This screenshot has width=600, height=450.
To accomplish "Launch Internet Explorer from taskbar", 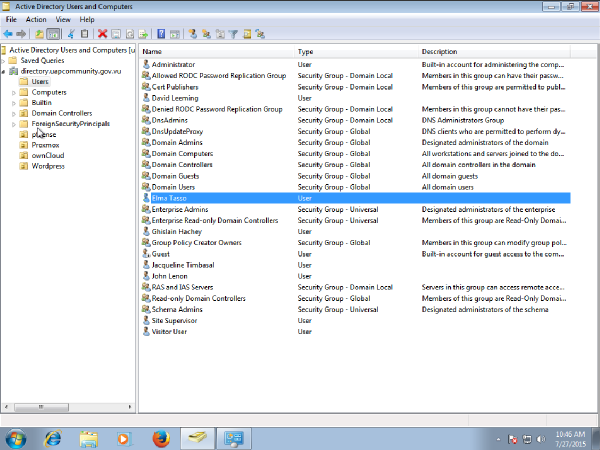I will (x=52, y=439).
